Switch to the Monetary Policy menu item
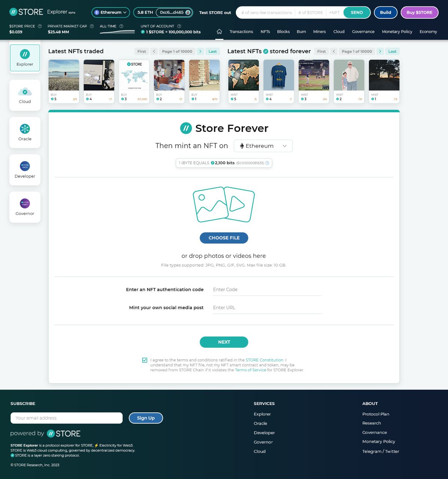The width and height of the screenshot is (448, 479). (x=397, y=31)
